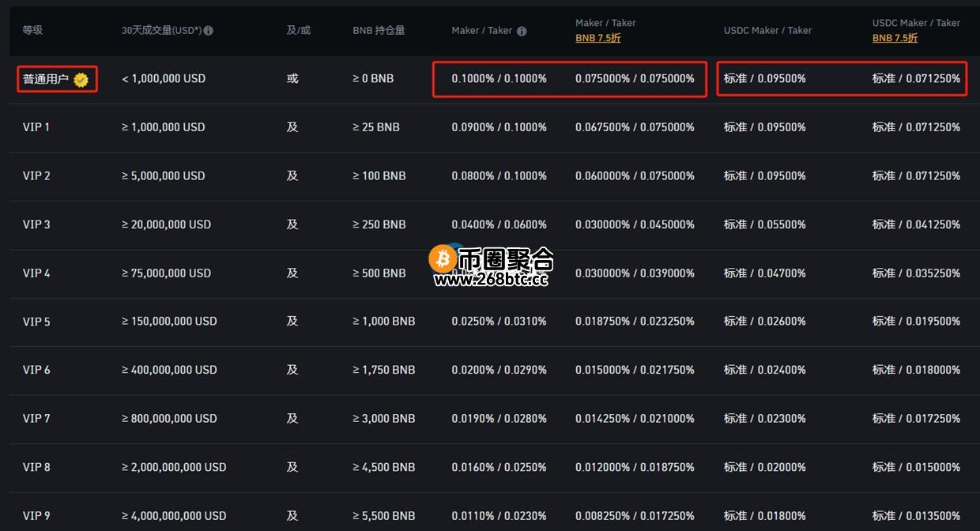Image resolution: width=980 pixels, height=531 pixels.
Task: Click the "0.067500% / 0.075000%" discounted fee cell
Action: click(635, 127)
